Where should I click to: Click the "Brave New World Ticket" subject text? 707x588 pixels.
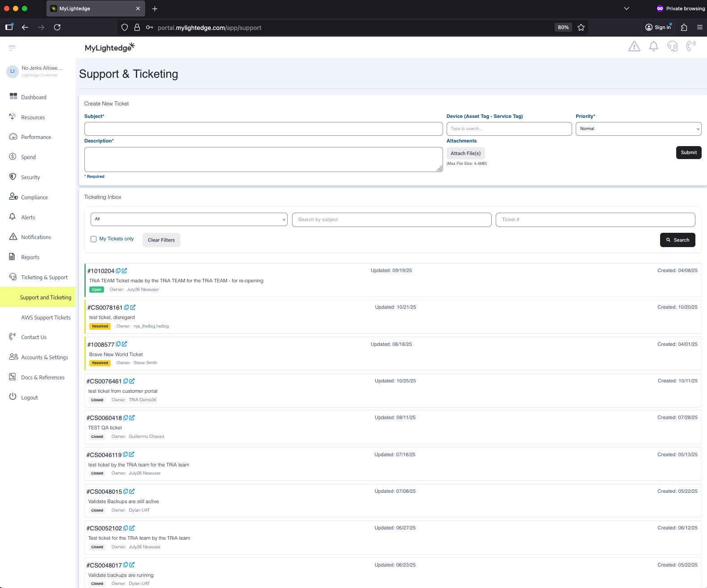pyautogui.click(x=116, y=354)
